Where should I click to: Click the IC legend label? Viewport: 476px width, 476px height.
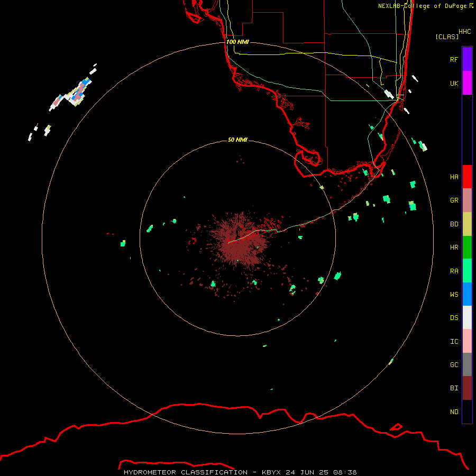[454, 342]
